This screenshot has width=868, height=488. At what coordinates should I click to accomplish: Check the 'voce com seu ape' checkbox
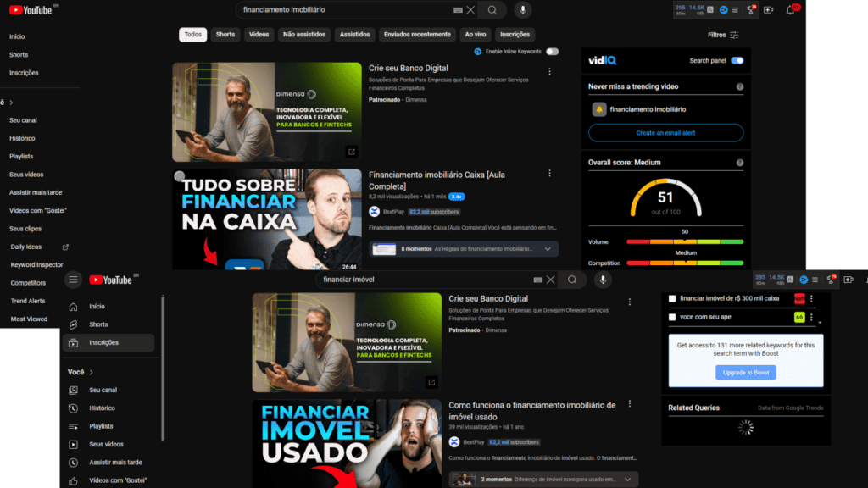point(672,318)
